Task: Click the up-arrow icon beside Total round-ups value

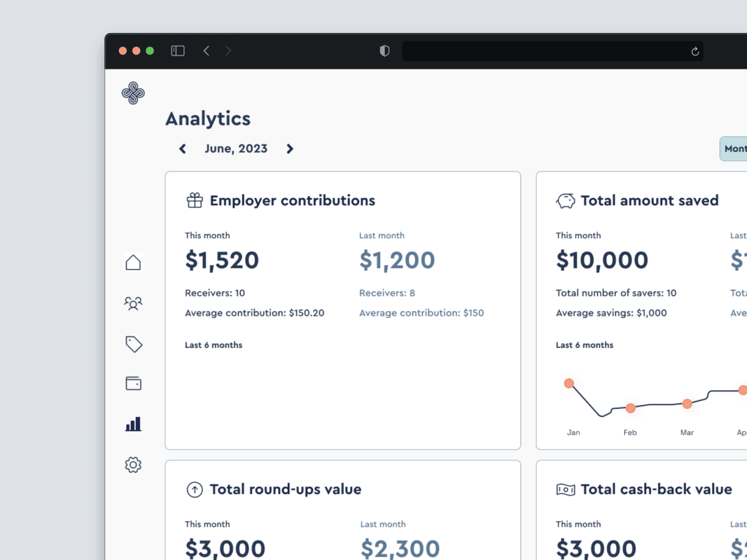Action: coord(195,490)
